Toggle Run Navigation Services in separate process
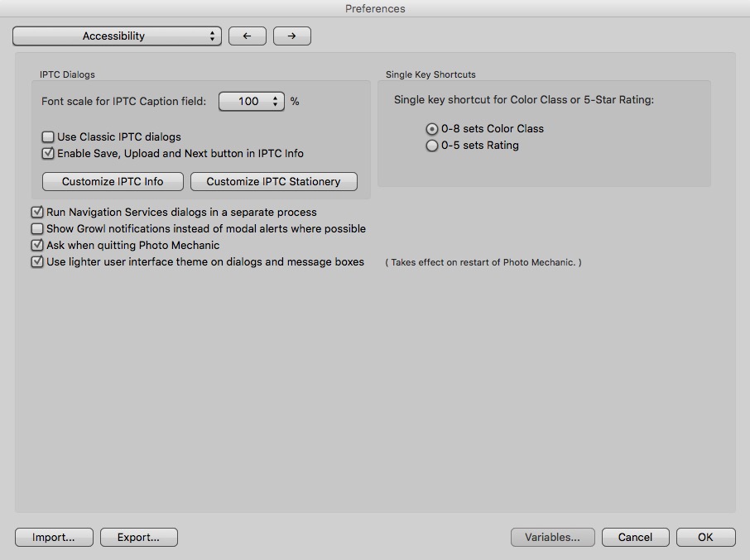Image resolution: width=750 pixels, height=560 pixels. 37,213
